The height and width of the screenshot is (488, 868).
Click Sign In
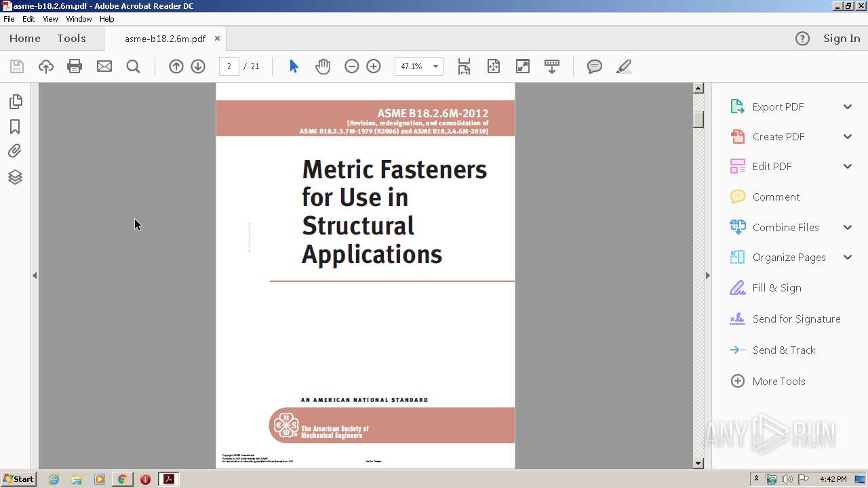click(x=842, y=39)
